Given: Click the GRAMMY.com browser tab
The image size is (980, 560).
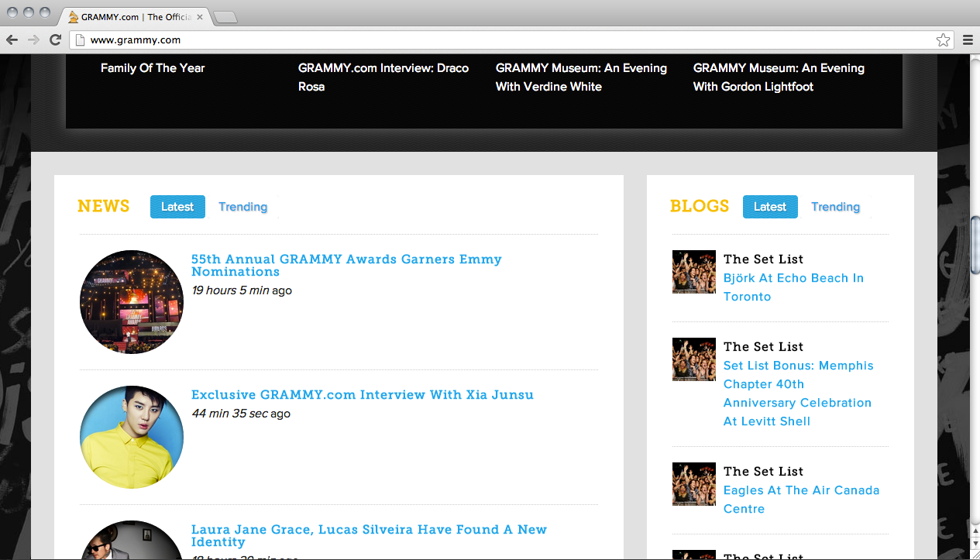Looking at the screenshot, I should pos(132,15).
